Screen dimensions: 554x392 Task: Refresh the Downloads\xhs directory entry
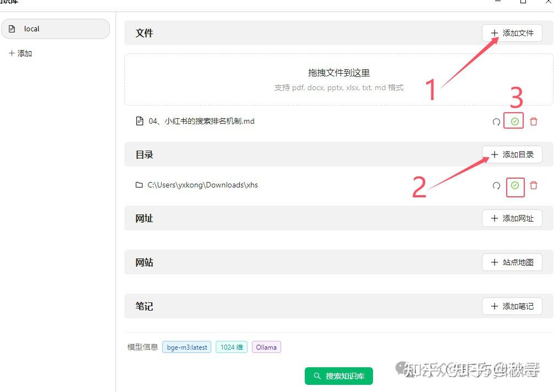pos(496,186)
